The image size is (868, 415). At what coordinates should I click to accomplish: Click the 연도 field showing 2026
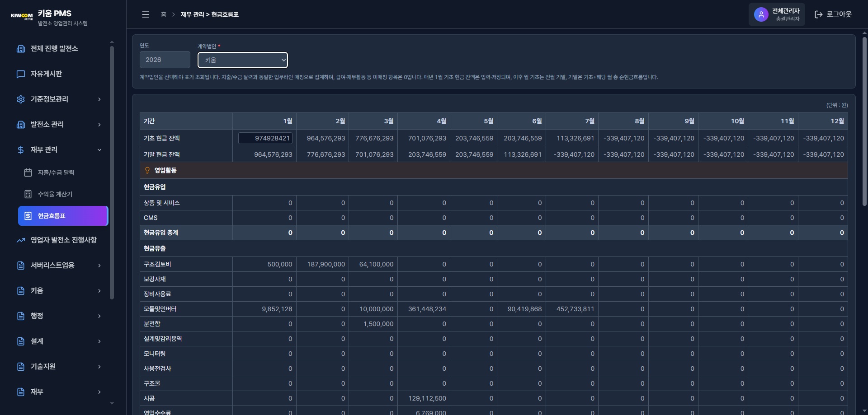pos(165,60)
